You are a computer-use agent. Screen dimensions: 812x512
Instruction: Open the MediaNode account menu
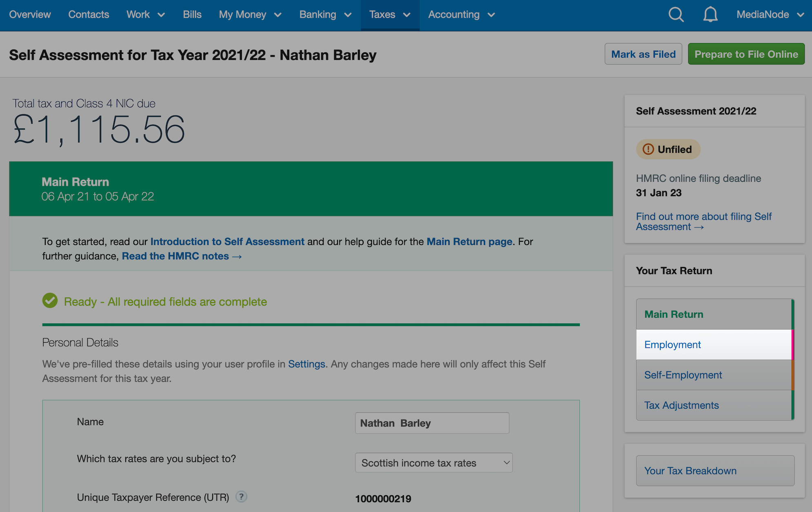click(770, 15)
